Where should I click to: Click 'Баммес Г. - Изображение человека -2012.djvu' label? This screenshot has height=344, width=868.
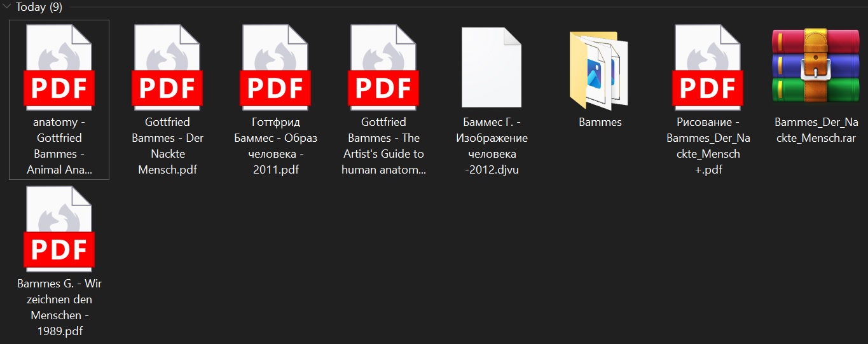click(x=492, y=146)
